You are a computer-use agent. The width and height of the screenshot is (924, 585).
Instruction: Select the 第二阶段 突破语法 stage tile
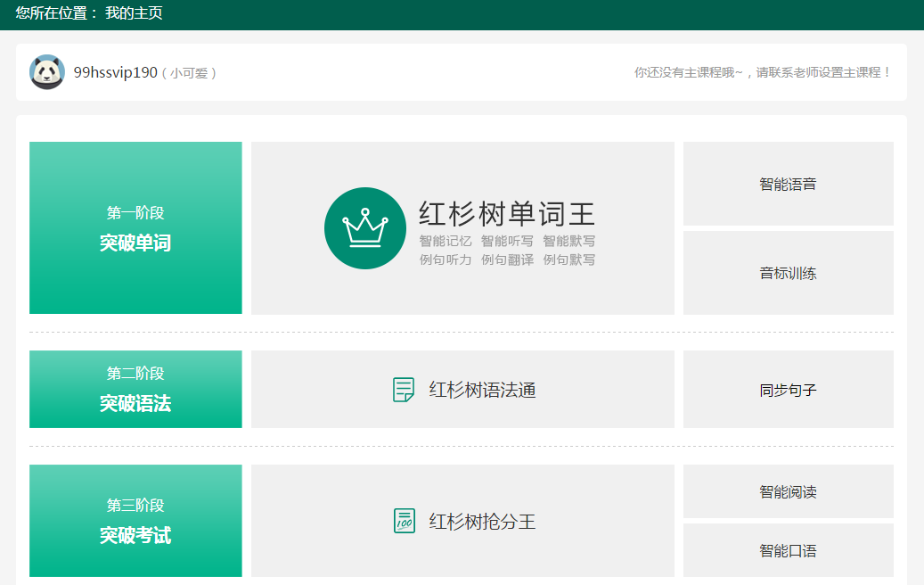[x=135, y=389]
